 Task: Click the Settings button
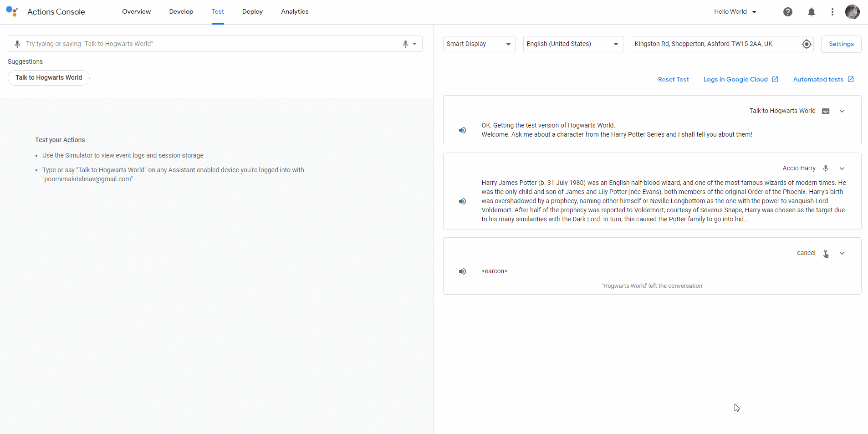pos(841,44)
